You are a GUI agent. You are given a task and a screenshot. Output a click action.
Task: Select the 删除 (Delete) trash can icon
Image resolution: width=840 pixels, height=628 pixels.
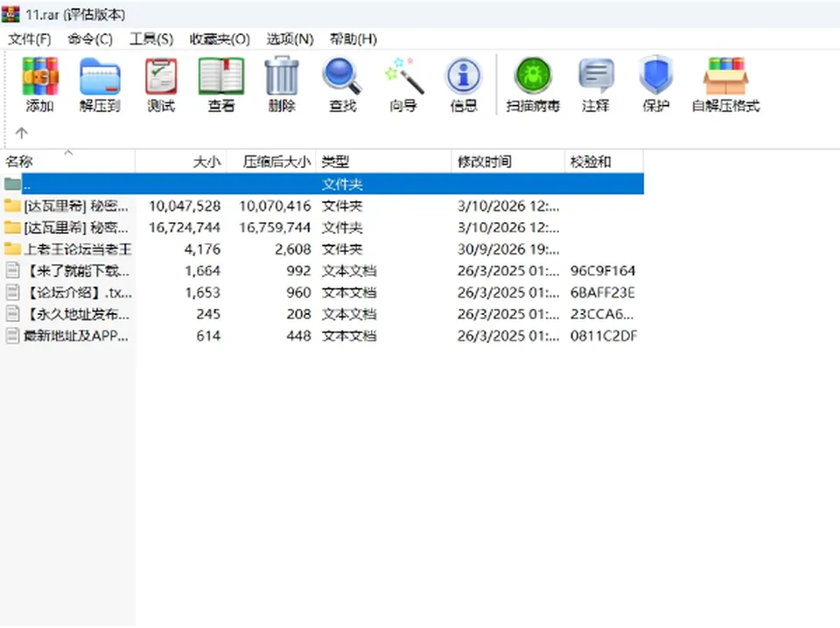(282, 77)
